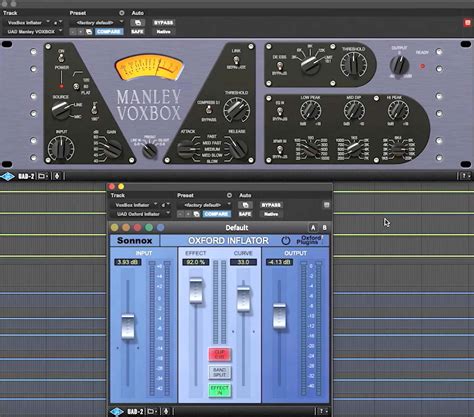Click the blue round button in Inflator preset bar
This screenshot has height=417, width=474.
click(x=161, y=228)
